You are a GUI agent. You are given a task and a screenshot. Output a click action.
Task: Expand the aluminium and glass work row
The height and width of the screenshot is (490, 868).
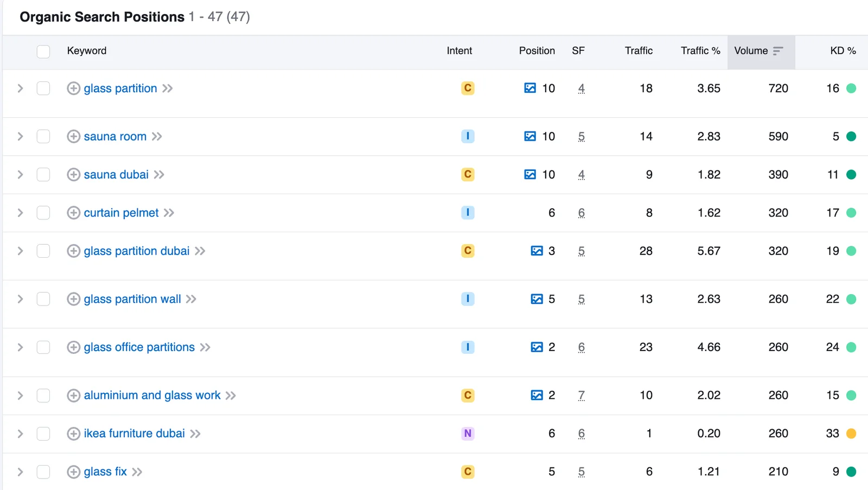coord(20,396)
